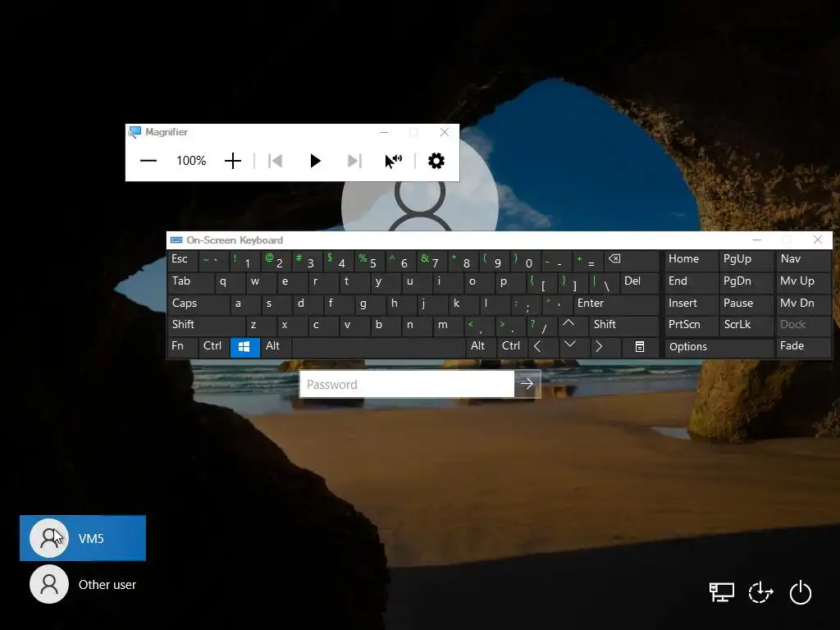Image resolution: width=840 pixels, height=630 pixels.
Task: Click the Fade key
Action: (x=803, y=347)
